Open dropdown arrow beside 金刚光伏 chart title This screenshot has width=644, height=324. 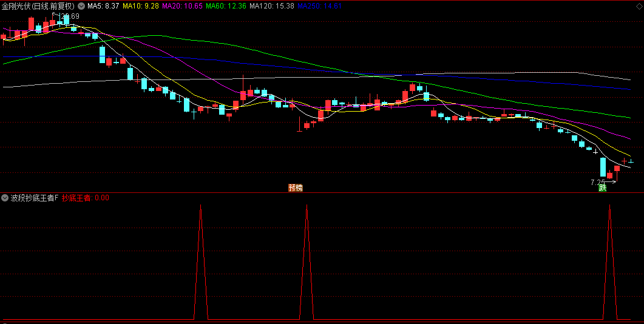(81, 6)
